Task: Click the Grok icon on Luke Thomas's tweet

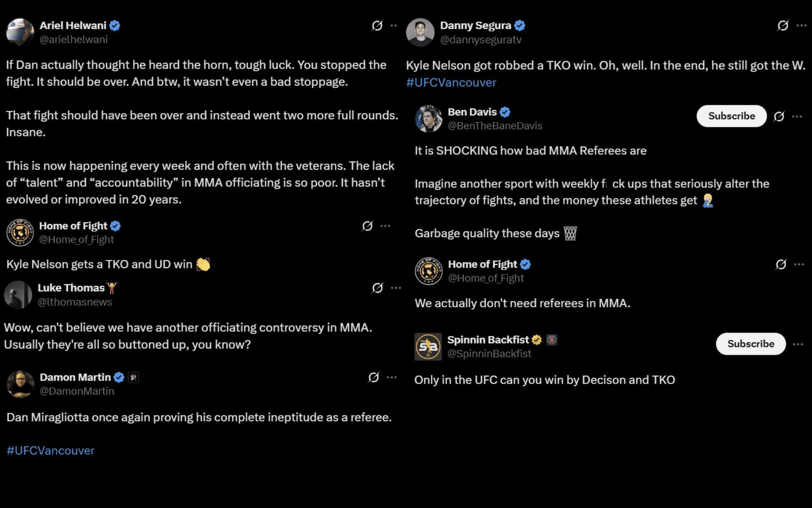Action: click(377, 288)
